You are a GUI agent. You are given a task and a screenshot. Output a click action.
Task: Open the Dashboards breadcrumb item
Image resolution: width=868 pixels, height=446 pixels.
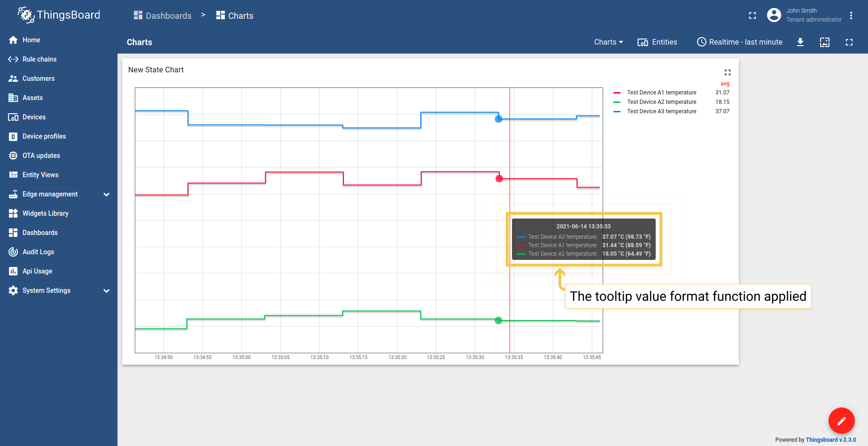click(x=163, y=16)
